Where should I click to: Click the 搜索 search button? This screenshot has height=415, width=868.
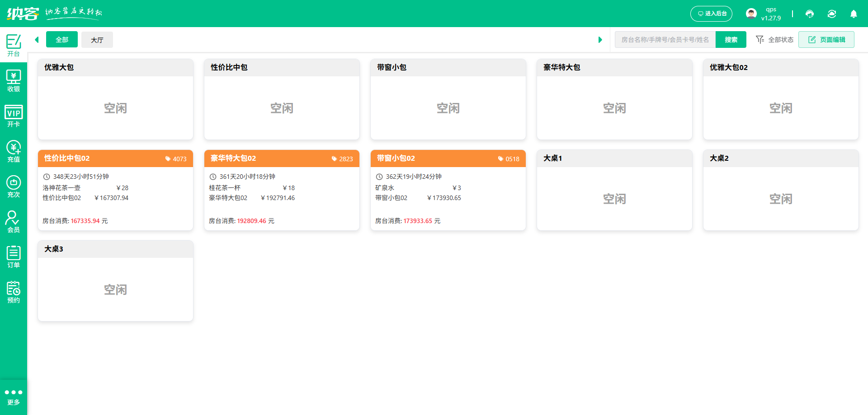[x=731, y=40]
